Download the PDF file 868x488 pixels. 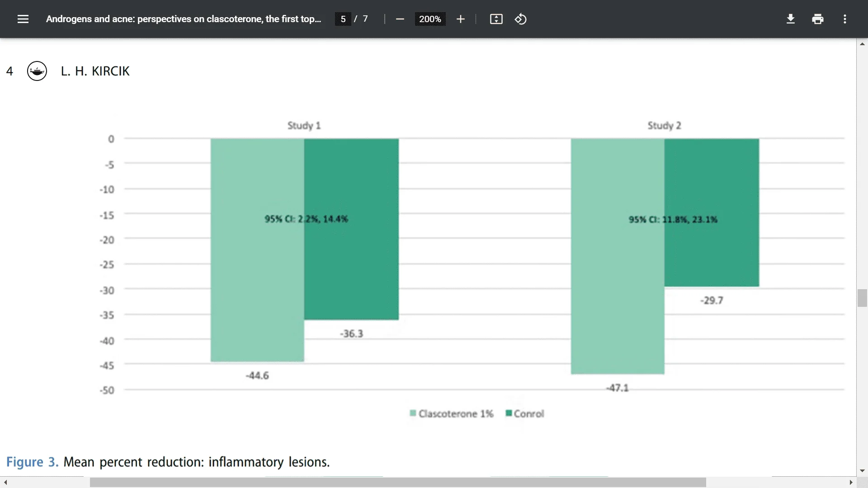coord(790,19)
